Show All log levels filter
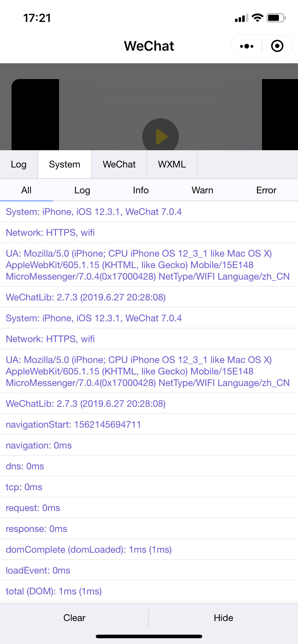Image resolution: width=298 pixels, height=644 pixels. 26,190
